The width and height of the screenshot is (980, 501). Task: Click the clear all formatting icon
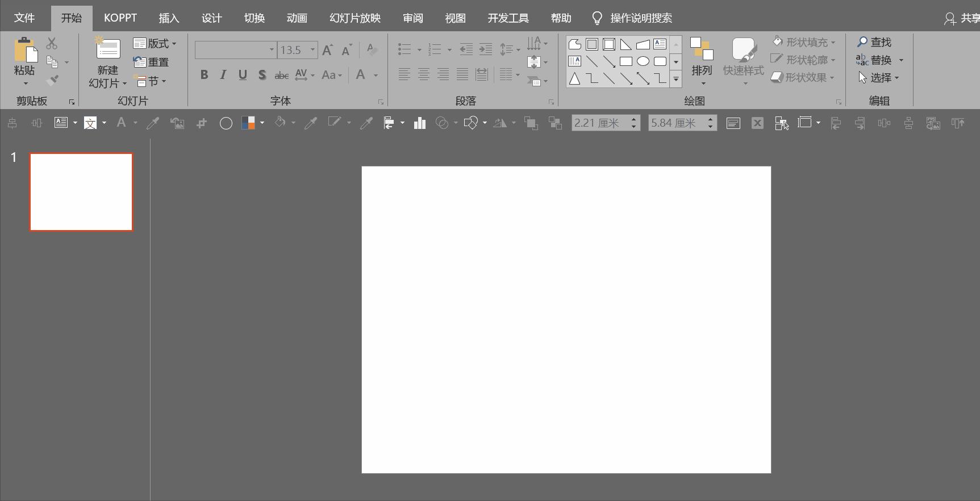[372, 49]
